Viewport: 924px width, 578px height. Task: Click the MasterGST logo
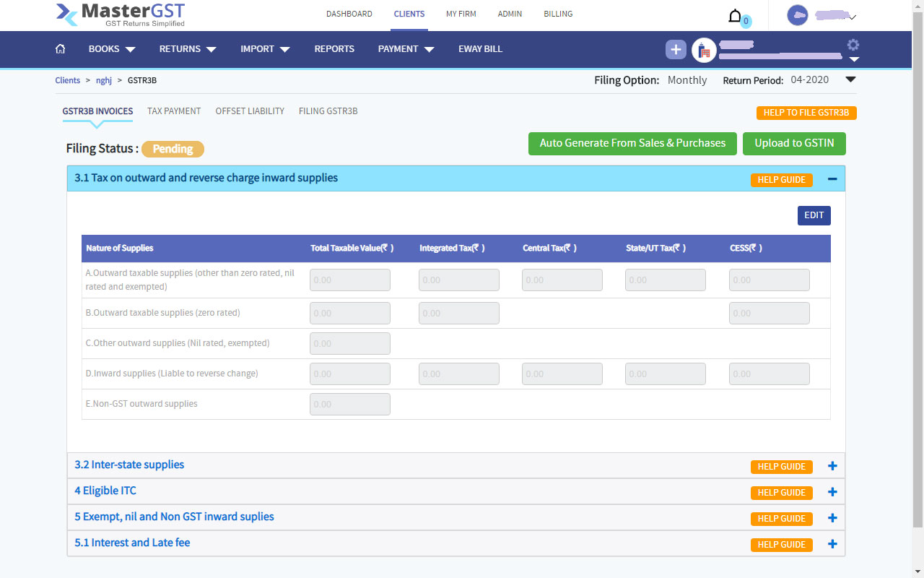(x=121, y=15)
